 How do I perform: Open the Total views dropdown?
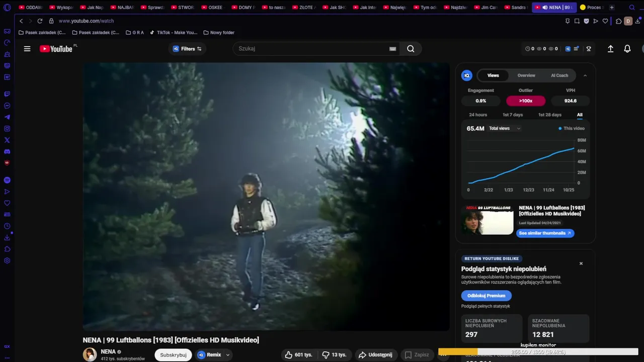(505, 128)
